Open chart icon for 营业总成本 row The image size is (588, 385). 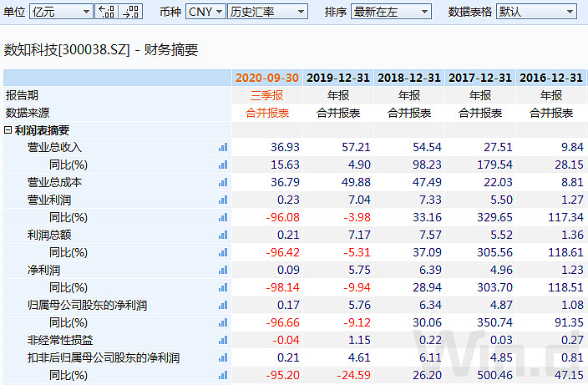(223, 182)
